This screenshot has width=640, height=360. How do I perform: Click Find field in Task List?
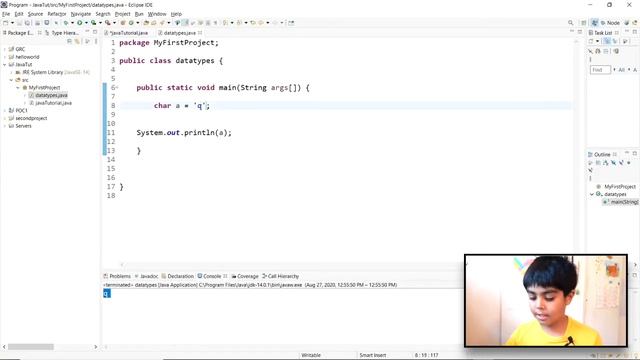pyautogui.click(x=600, y=70)
